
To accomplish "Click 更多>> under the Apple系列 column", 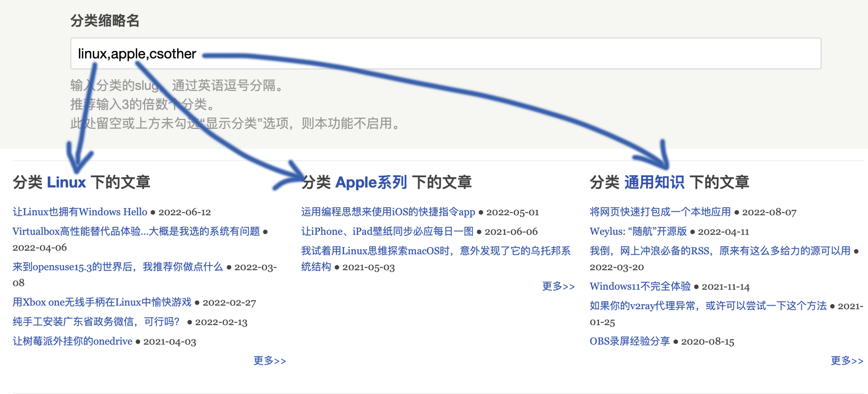I will 558,286.
